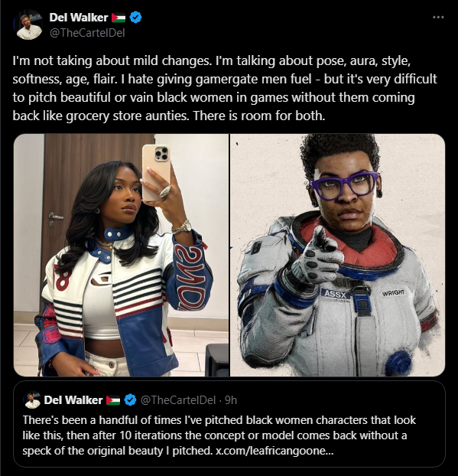Click the phone held up in the selfie photo

point(156,172)
